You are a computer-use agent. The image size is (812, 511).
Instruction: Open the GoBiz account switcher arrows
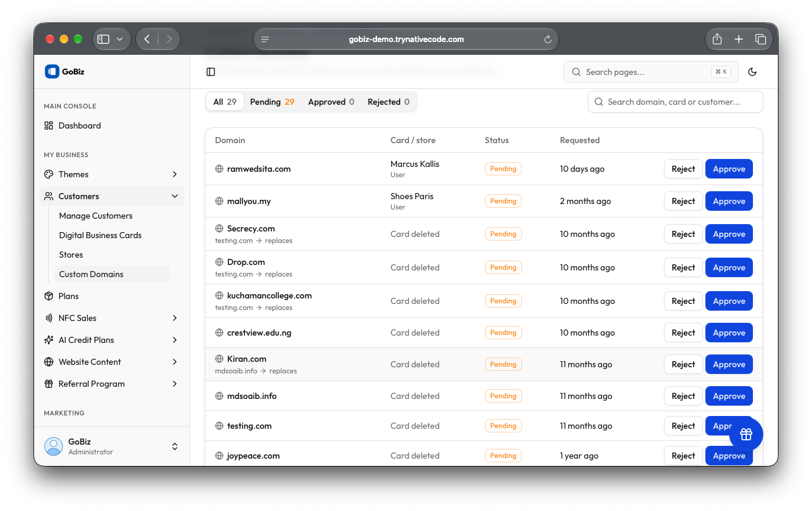175,446
